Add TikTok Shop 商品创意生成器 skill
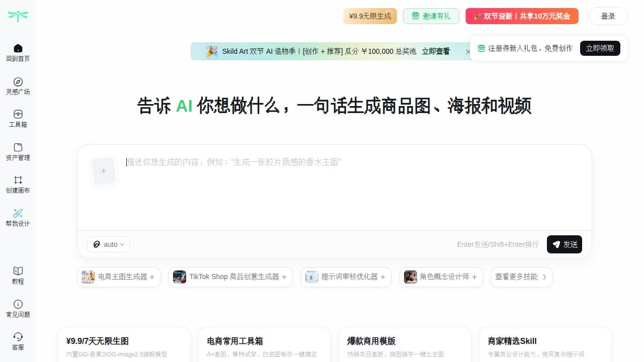The image size is (644, 362). point(230,277)
